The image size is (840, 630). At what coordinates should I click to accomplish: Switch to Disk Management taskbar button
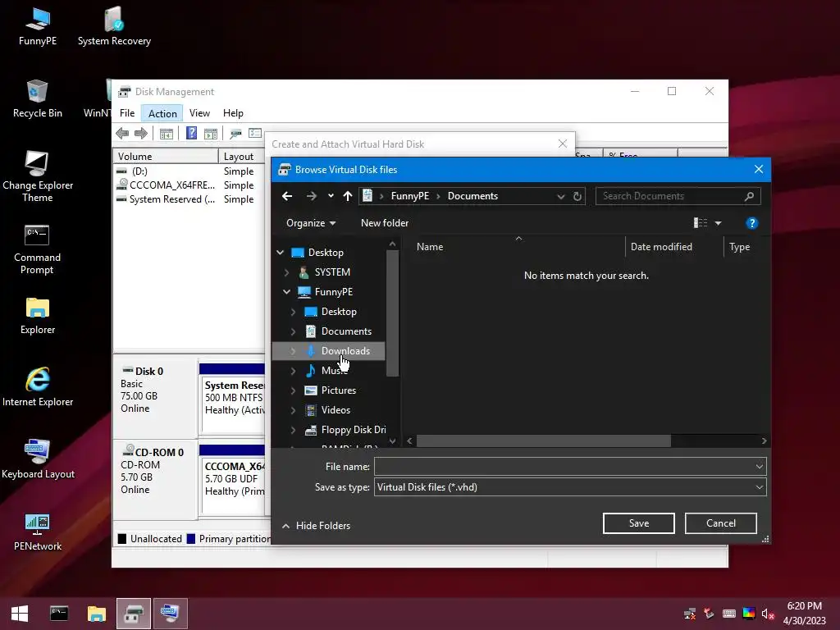[134, 614]
